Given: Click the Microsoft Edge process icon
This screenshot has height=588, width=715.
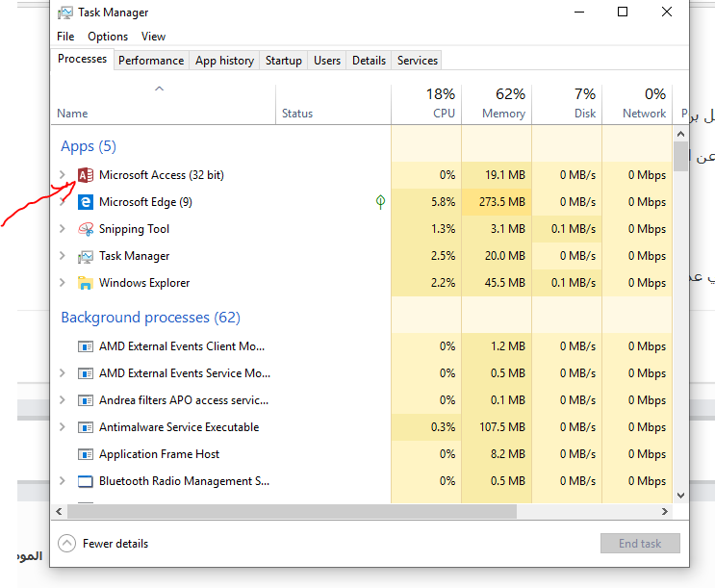Looking at the screenshot, I should point(85,202).
